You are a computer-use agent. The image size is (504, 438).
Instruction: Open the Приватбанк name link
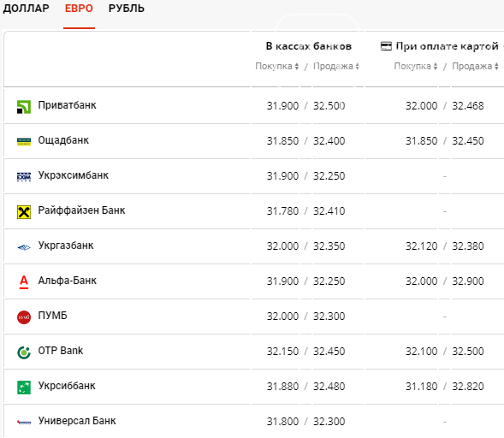[x=68, y=105]
